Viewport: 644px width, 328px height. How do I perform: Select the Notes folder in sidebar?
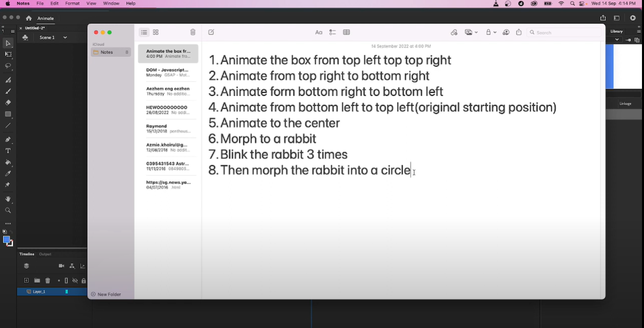point(111,52)
